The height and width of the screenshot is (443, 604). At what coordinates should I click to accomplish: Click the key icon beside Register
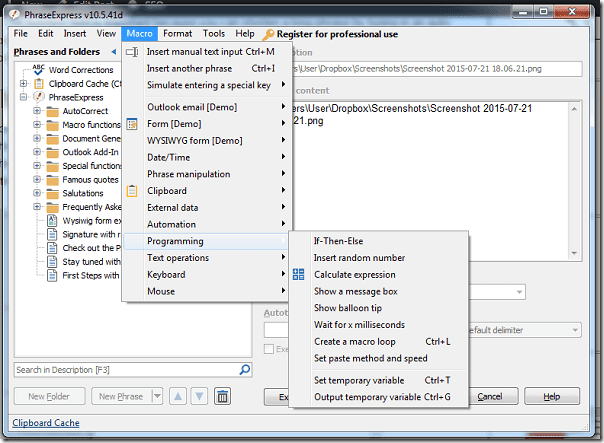tap(268, 35)
